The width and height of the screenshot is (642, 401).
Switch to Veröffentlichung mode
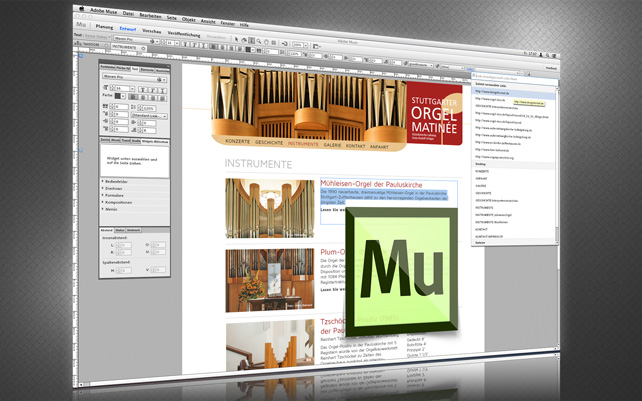tap(184, 34)
